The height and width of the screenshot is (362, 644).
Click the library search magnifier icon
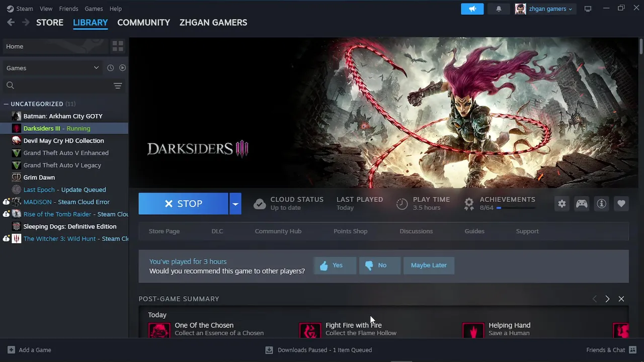[10, 85]
